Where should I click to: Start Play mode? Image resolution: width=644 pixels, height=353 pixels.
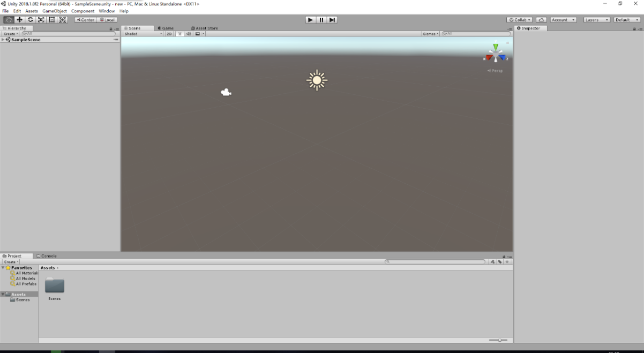point(311,20)
